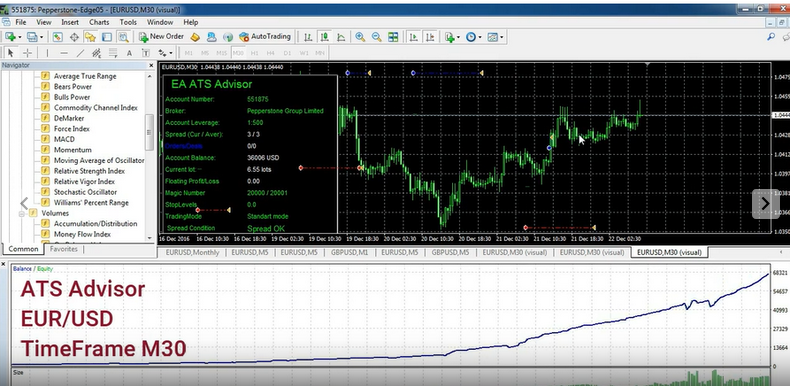Select the Text Label 'T' tool
Viewport: 790px width, 386px height.
tap(146, 52)
